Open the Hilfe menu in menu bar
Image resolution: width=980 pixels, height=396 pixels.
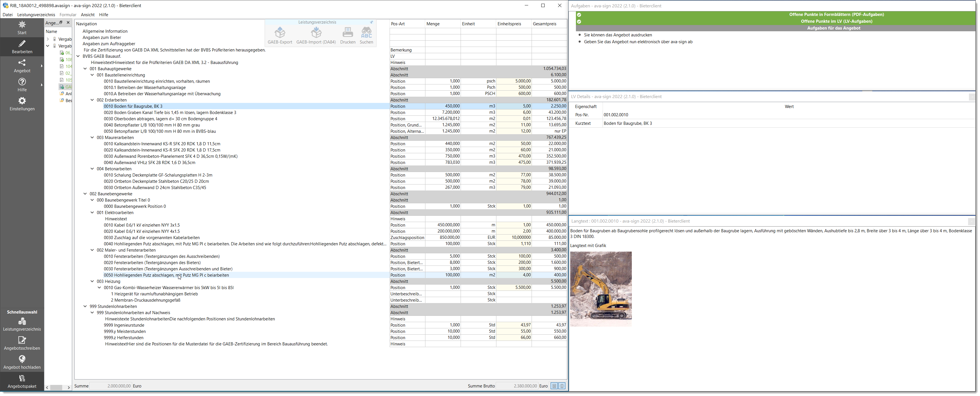[x=103, y=15]
